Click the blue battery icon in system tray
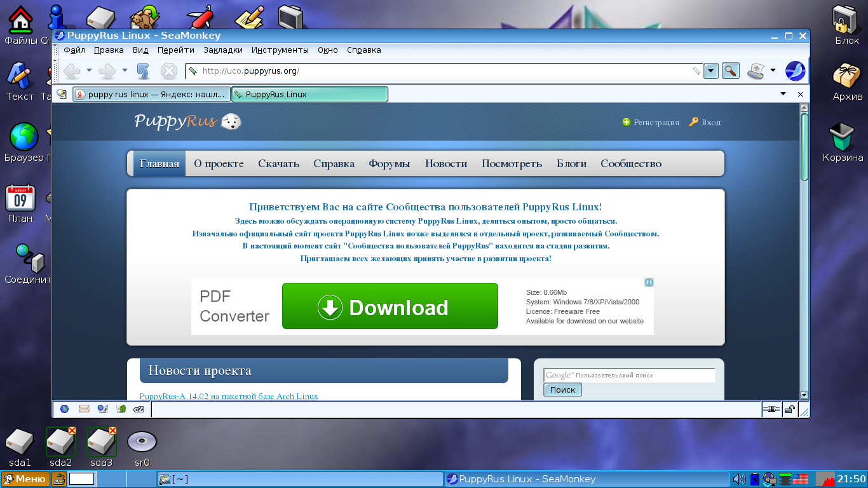The width and height of the screenshot is (868, 488). click(x=755, y=479)
